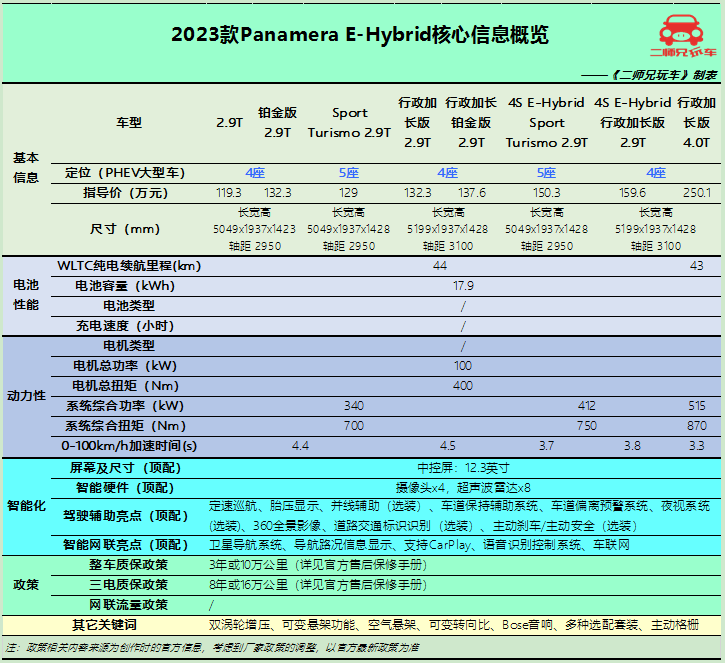Click the 尺寸（mm）row label
The height and width of the screenshot is (663, 725).
point(125,229)
